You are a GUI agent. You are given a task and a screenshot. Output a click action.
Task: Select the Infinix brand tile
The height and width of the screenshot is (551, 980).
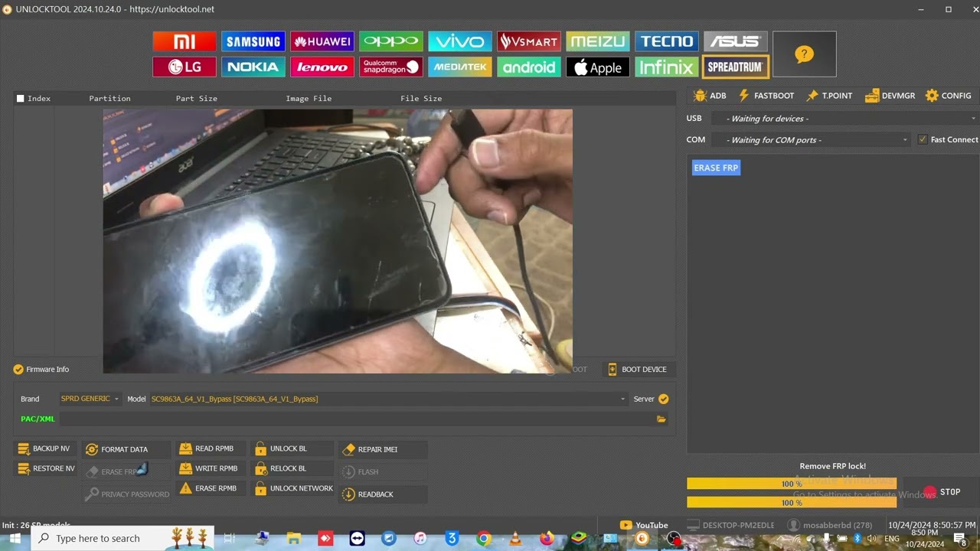pos(667,67)
